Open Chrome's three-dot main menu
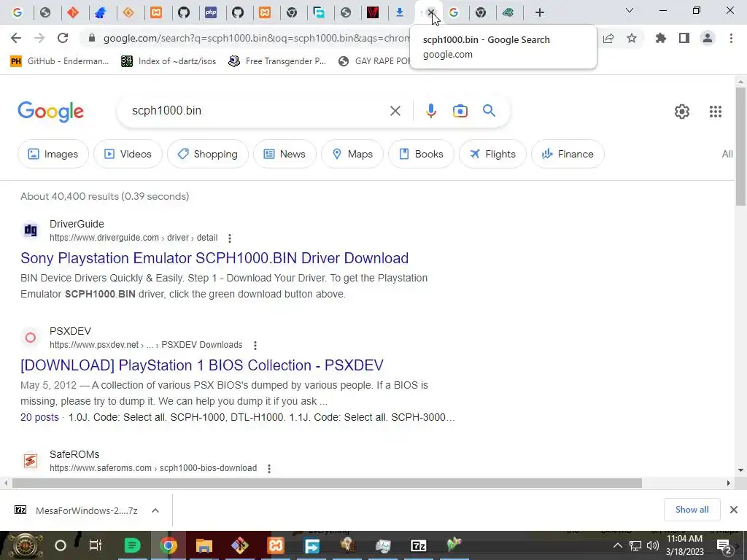The height and width of the screenshot is (560, 747). click(731, 38)
